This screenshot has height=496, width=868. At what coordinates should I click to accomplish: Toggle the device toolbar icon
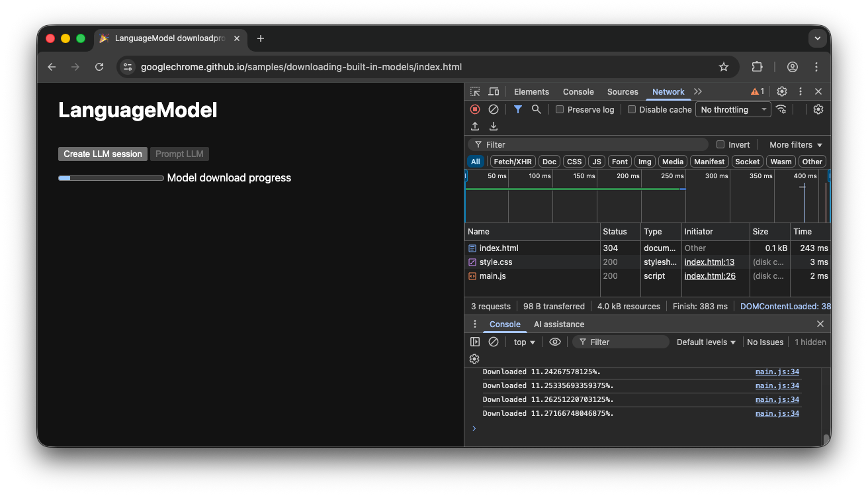(x=494, y=92)
